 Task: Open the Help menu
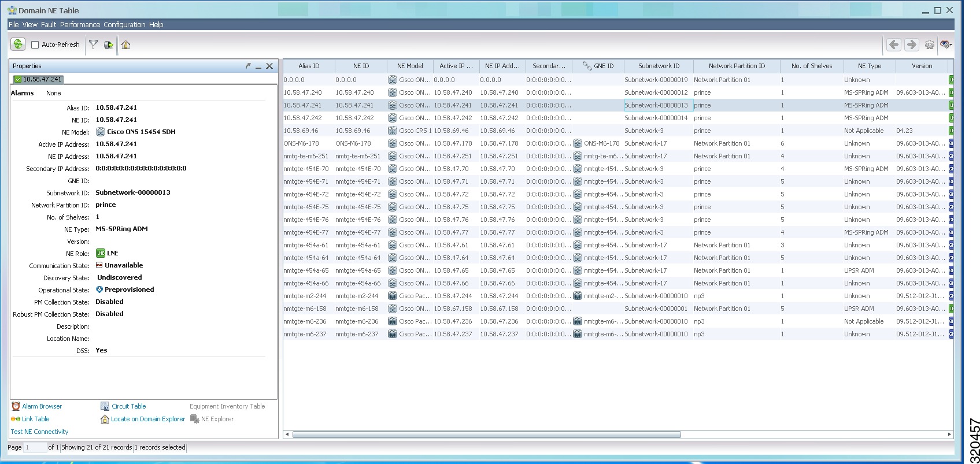156,25
